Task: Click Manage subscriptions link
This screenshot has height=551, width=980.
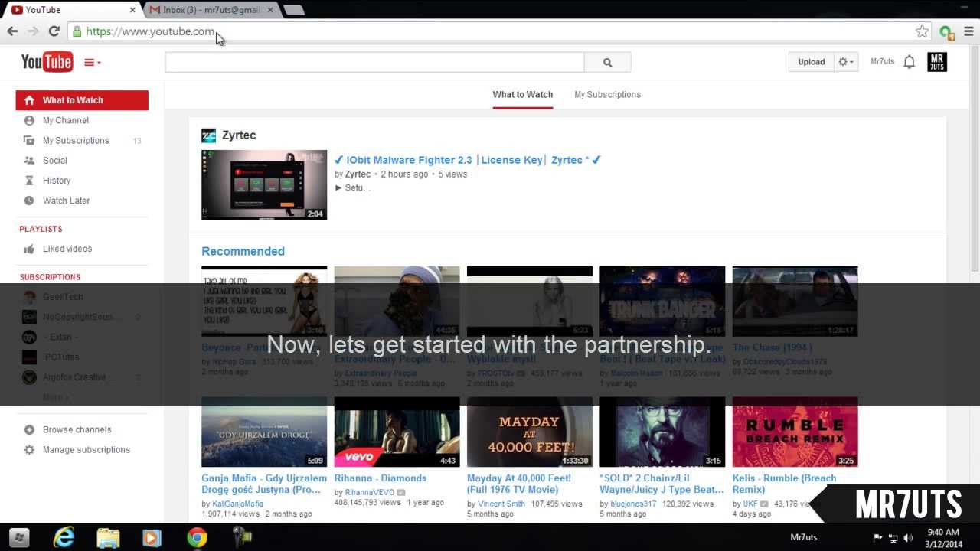Action: 87,450
